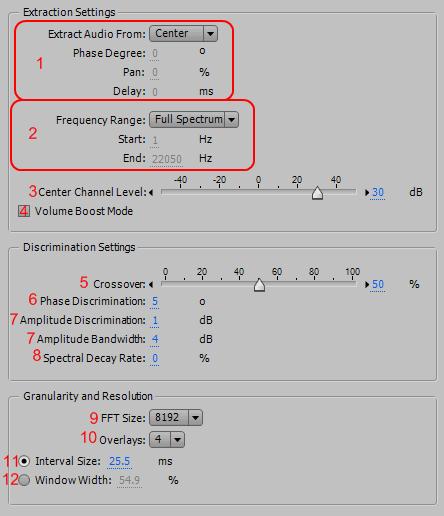The image size is (444, 516).
Task: Click the Crossover value 50
Action: (378, 284)
